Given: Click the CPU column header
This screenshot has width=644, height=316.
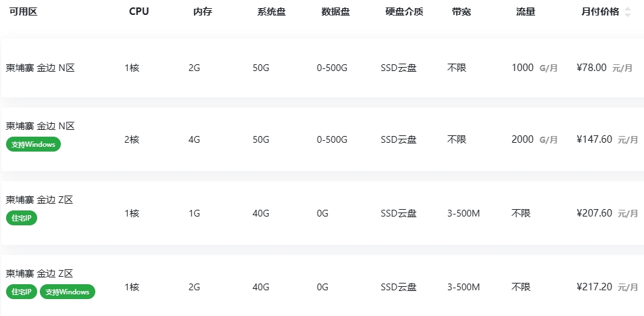Looking at the screenshot, I should click(x=139, y=12).
